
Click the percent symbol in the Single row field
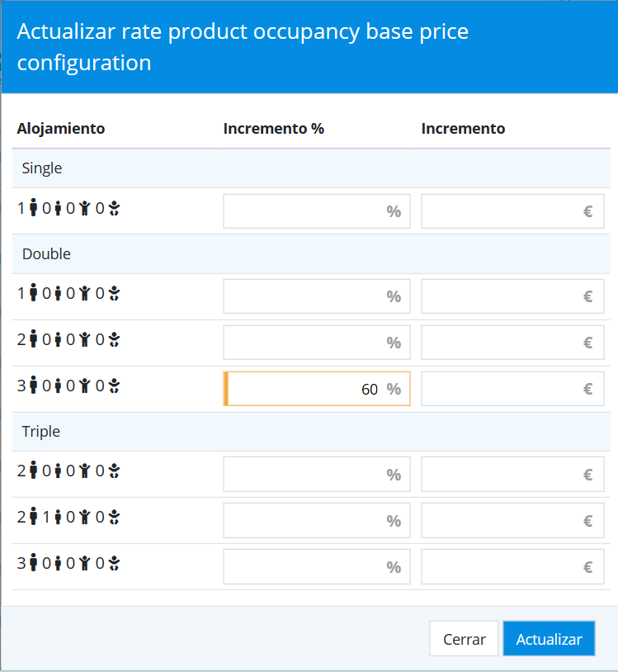394,211
